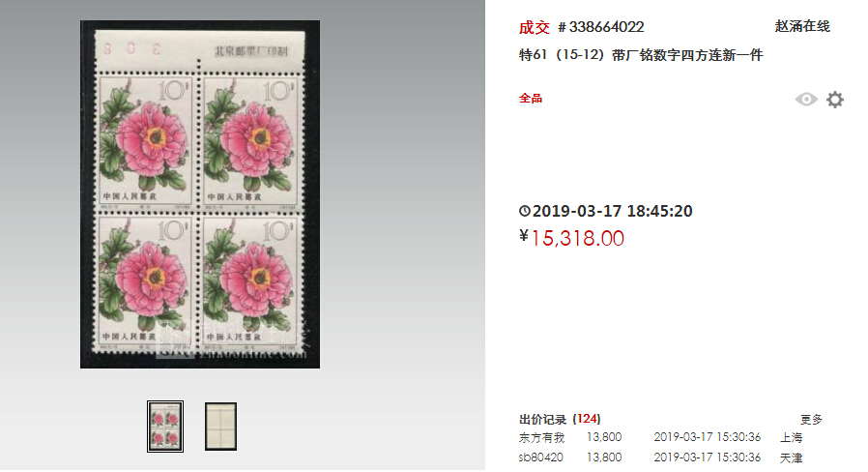The width and height of the screenshot is (868, 472).
Task: Click the 全品 condition label
Action: point(531,99)
